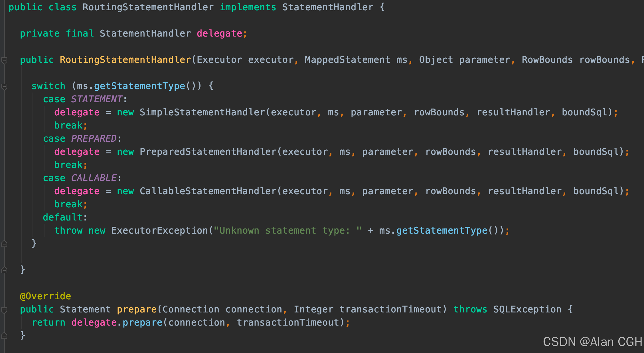Screen dimensions: 644x353
Task: Click the "Unknown statement type: " string literal
Action: pos(287,230)
